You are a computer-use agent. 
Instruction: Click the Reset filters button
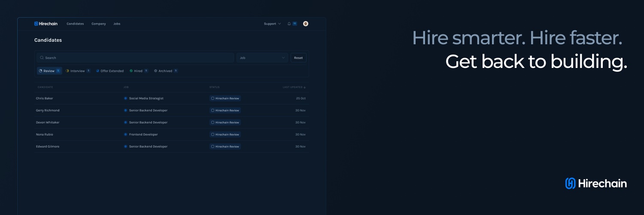(x=298, y=58)
